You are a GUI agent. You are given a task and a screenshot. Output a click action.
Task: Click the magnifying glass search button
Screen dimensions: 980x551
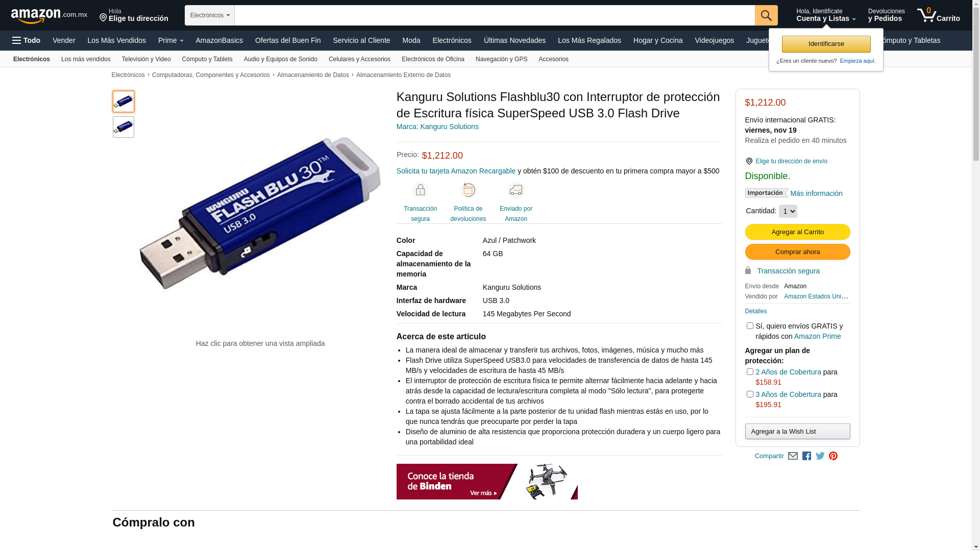(766, 15)
